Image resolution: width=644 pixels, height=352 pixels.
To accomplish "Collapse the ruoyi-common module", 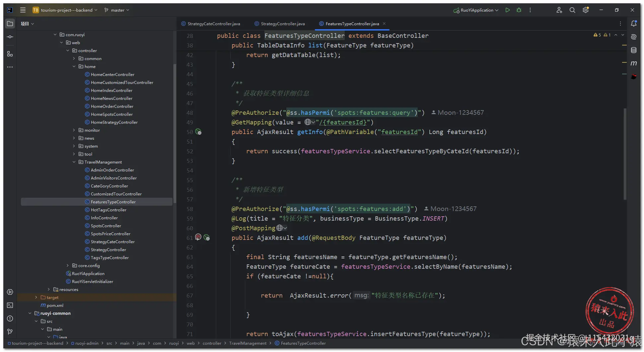I will coord(30,313).
